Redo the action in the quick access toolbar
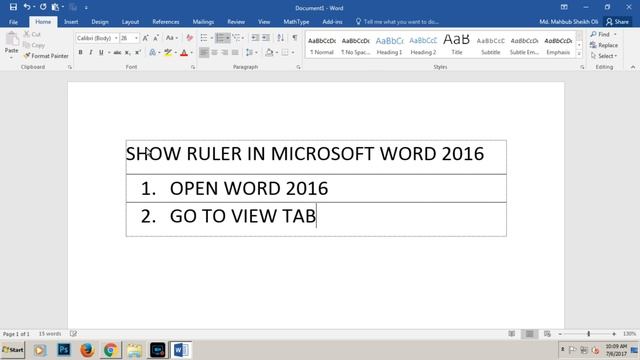The width and height of the screenshot is (640, 360). (43, 7)
